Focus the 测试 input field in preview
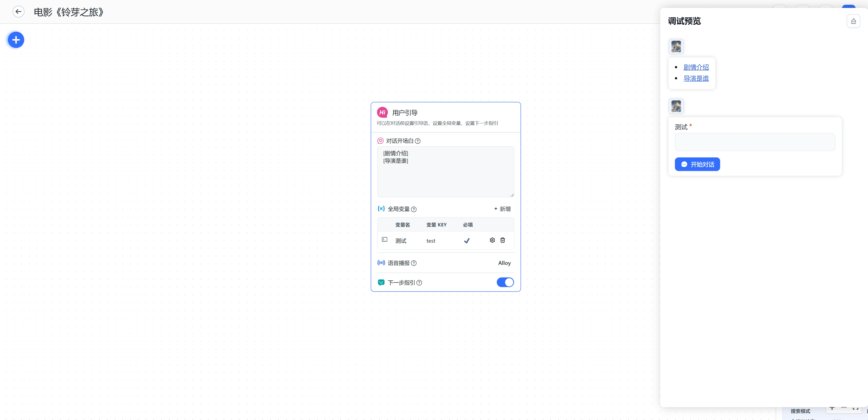868x420 pixels. point(755,142)
